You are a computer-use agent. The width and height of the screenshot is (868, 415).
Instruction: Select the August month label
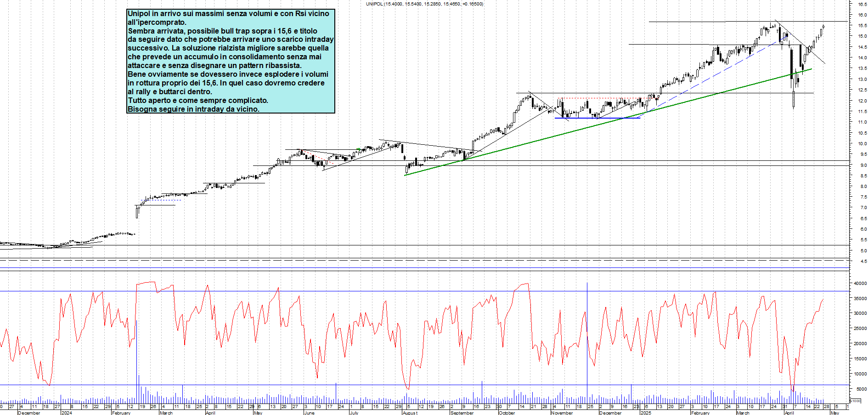[410, 413]
